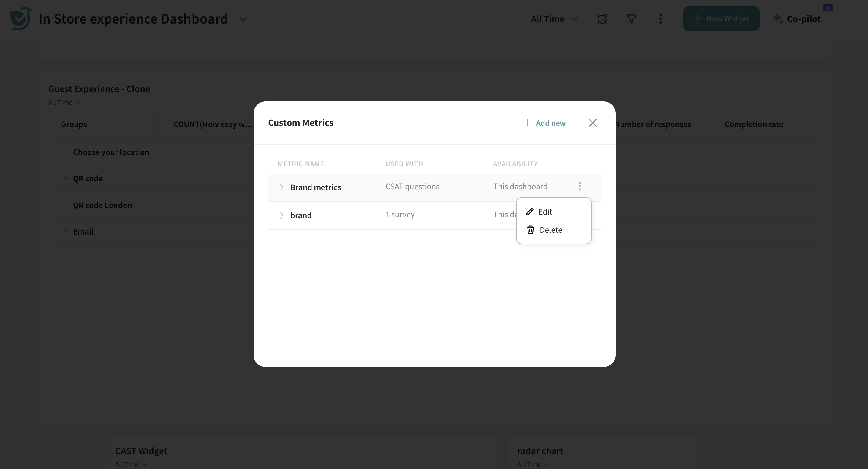Click Add new metric link
The height and width of the screenshot is (469, 868).
[544, 123]
